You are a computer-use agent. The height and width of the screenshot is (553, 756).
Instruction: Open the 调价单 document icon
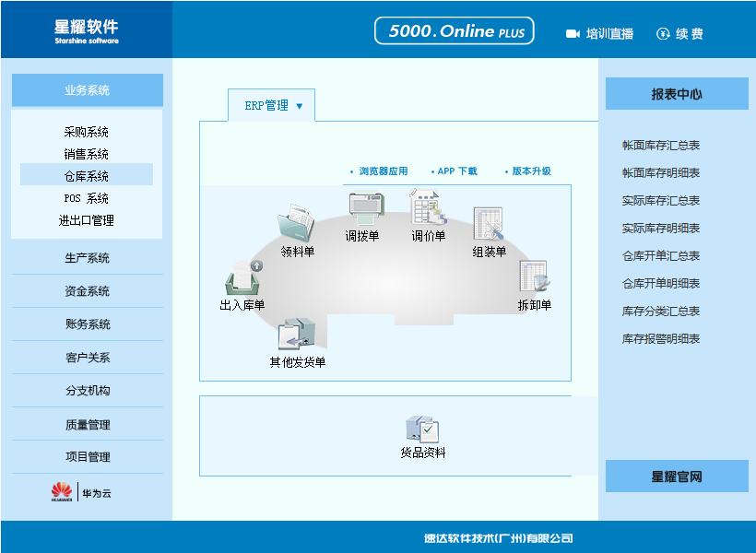point(428,206)
